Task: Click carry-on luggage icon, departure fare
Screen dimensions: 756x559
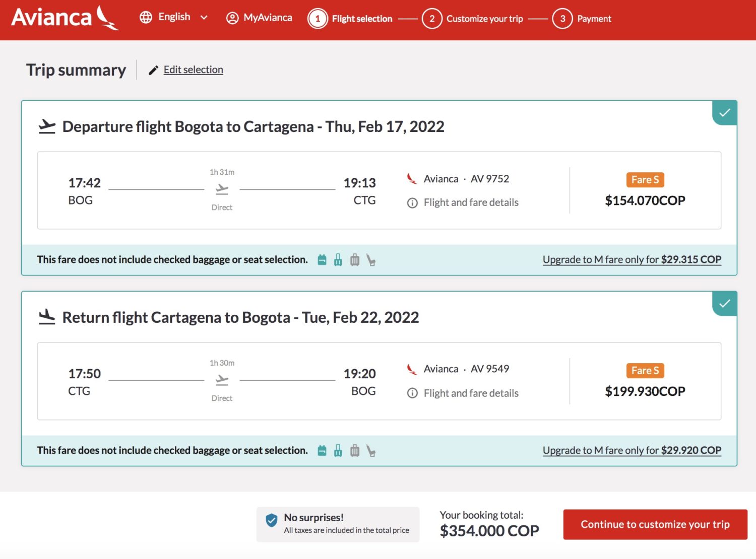Action: pyautogui.click(x=338, y=260)
